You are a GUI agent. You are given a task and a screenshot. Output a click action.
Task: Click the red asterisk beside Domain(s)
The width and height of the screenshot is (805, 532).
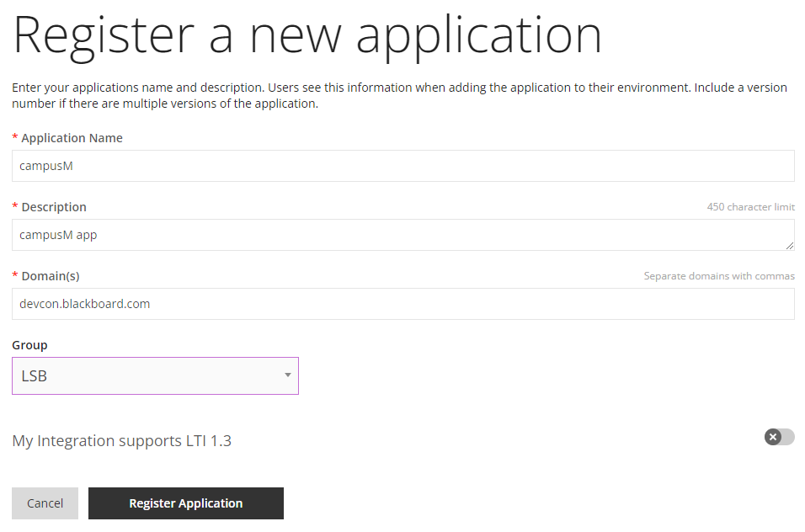tap(15, 276)
